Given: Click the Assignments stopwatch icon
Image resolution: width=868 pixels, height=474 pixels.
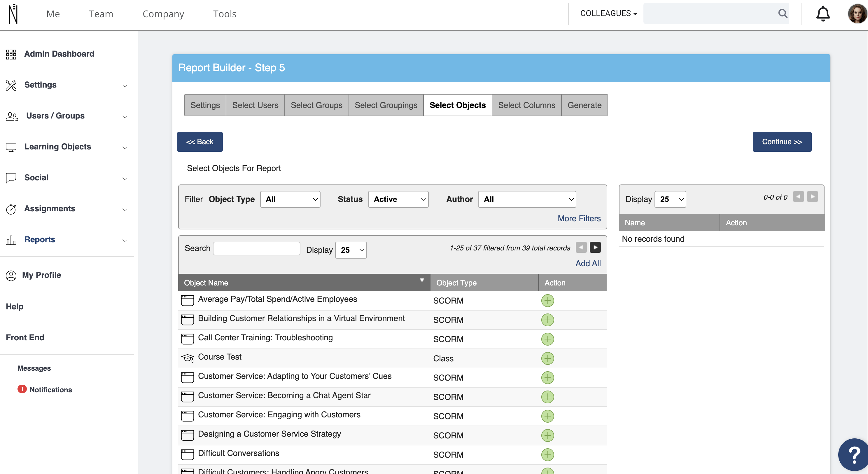Looking at the screenshot, I should click(11, 209).
